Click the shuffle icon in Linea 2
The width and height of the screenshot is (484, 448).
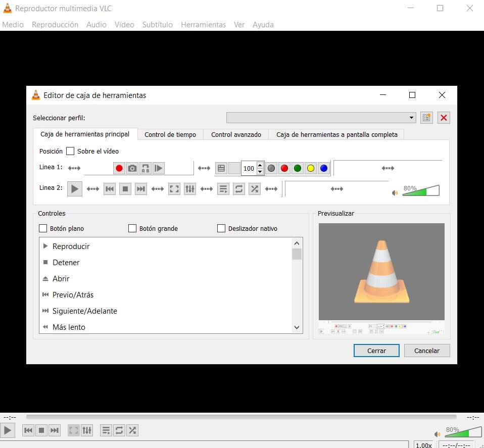(x=254, y=189)
